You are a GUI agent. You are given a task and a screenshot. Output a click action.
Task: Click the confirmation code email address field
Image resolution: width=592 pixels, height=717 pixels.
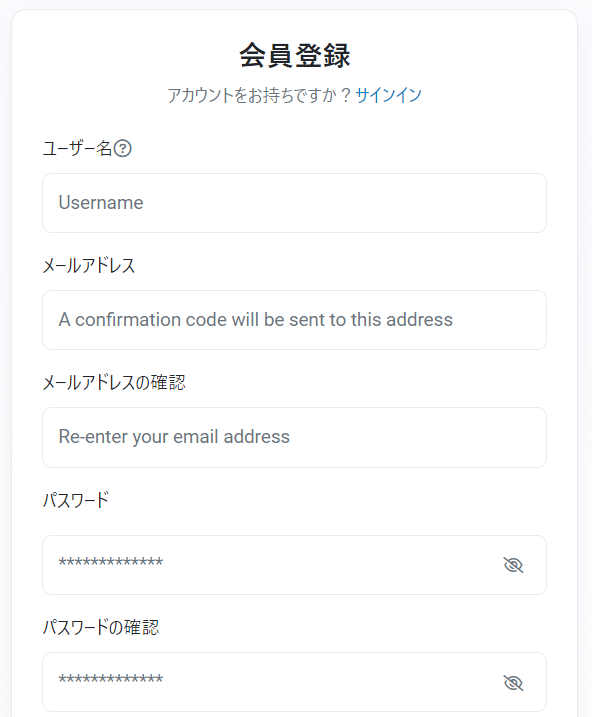[x=294, y=320]
